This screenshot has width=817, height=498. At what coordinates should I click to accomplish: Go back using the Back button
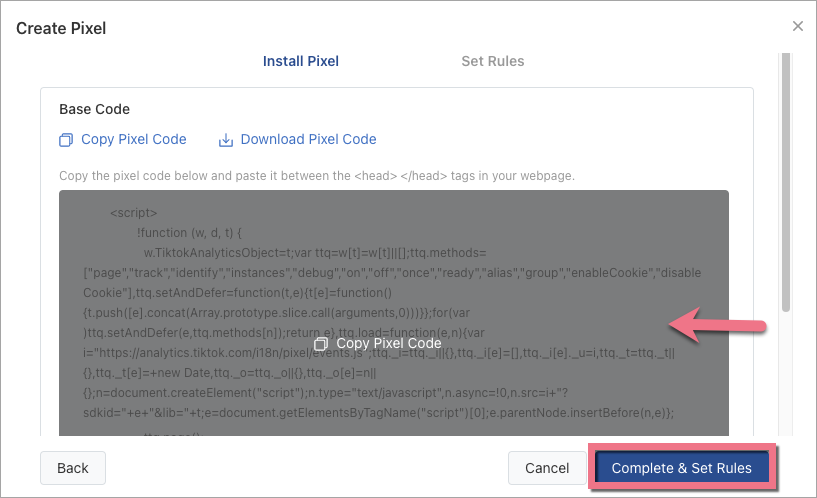[73, 468]
